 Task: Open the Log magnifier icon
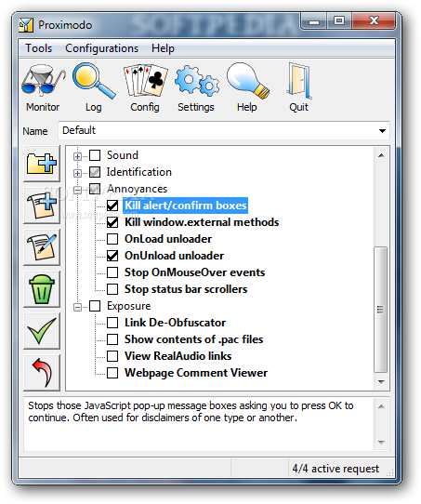[x=94, y=81]
